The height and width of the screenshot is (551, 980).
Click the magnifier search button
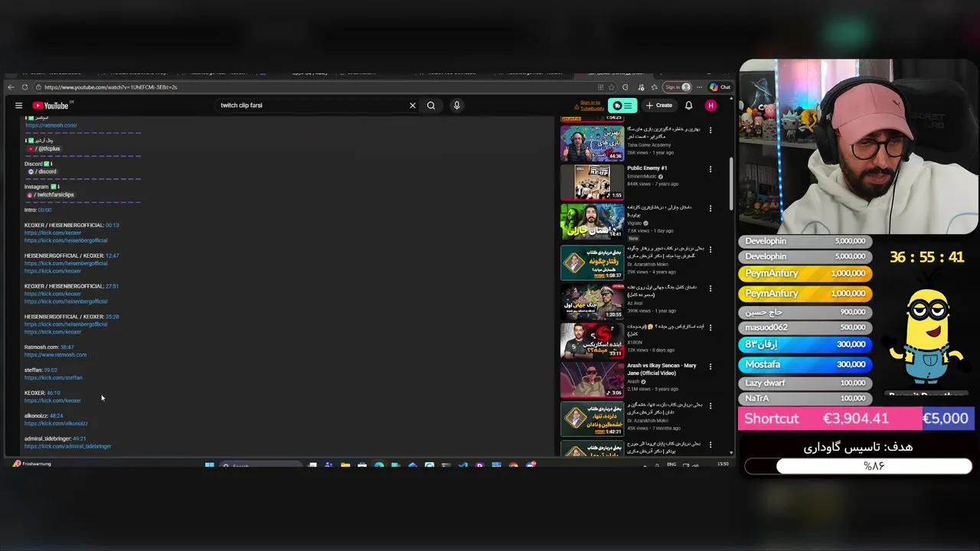pos(431,106)
